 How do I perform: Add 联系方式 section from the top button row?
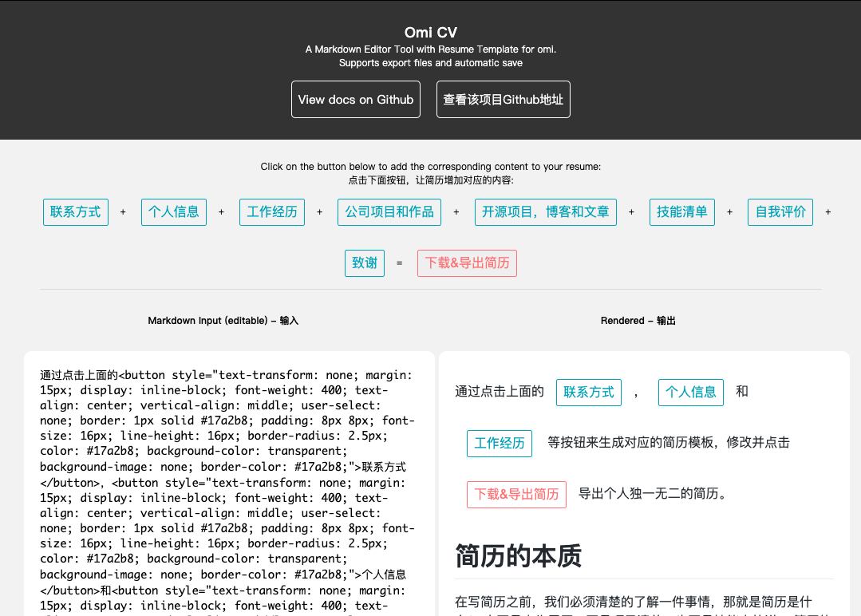(x=76, y=212)
